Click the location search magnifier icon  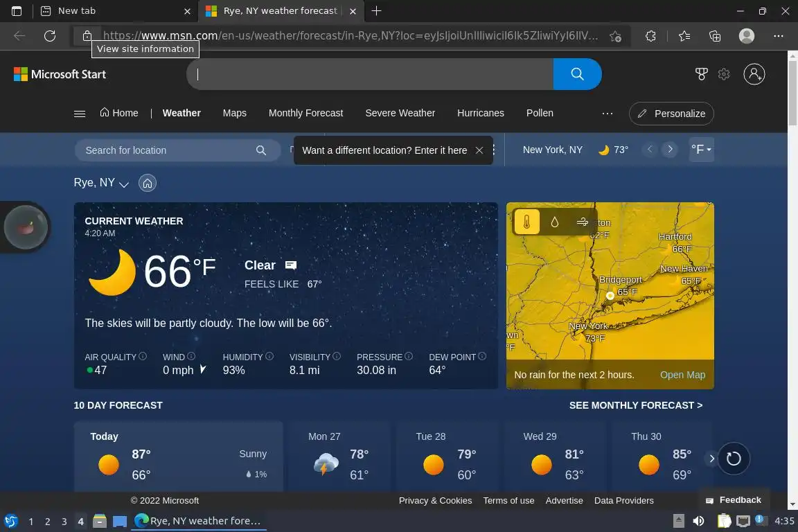pos(261,150)
